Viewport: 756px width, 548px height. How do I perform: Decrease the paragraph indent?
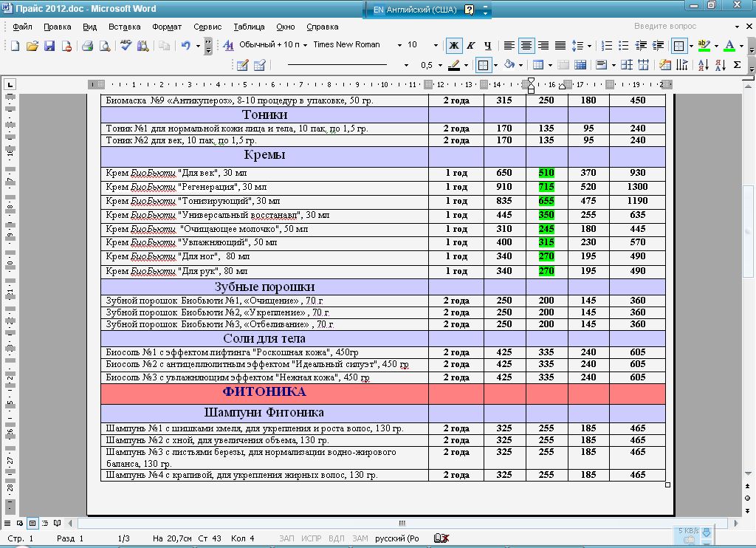pos(642,45)
